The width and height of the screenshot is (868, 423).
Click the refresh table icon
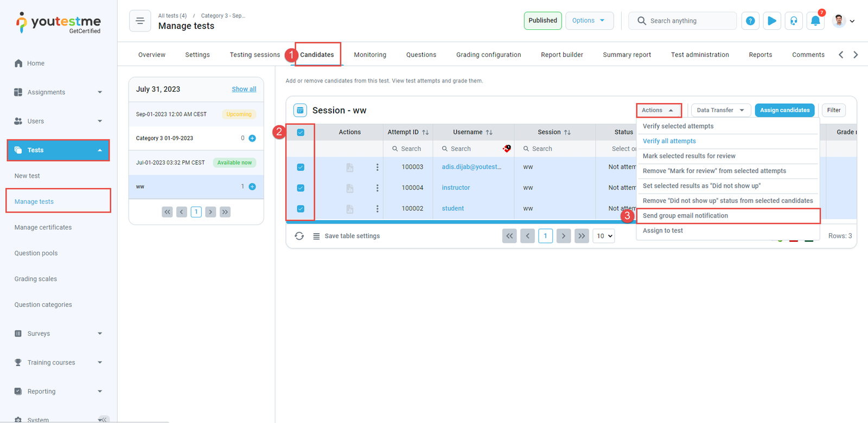(x=299, y=236)
